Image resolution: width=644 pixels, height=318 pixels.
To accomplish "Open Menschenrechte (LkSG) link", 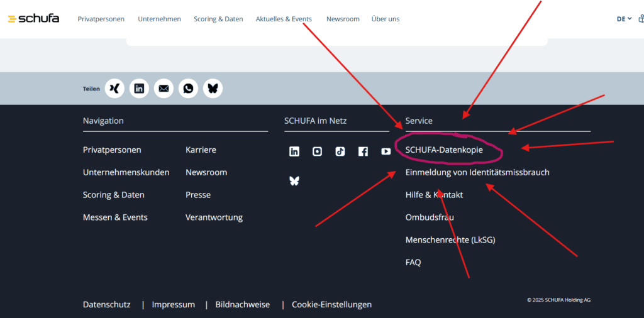I will [x=450, y=239].
